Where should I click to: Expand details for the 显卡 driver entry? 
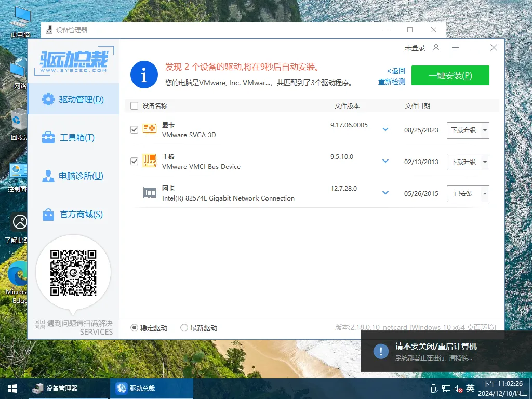click(x=385, y=130)
